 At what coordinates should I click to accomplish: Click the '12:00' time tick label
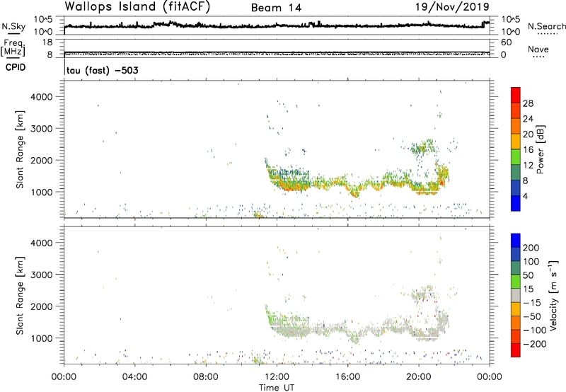(277, 377)
